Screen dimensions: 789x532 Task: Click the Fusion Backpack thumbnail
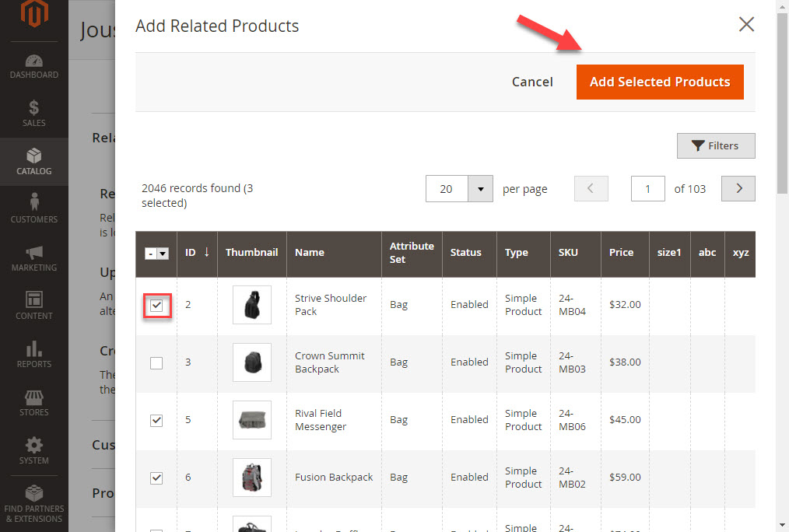click(x=252, y=478)
